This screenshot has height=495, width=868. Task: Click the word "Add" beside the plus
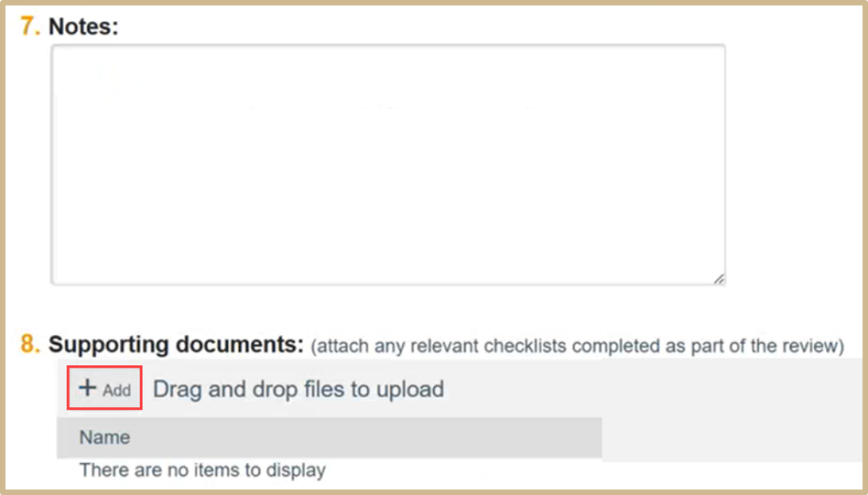pyautogui.click(x=116, y=390)
